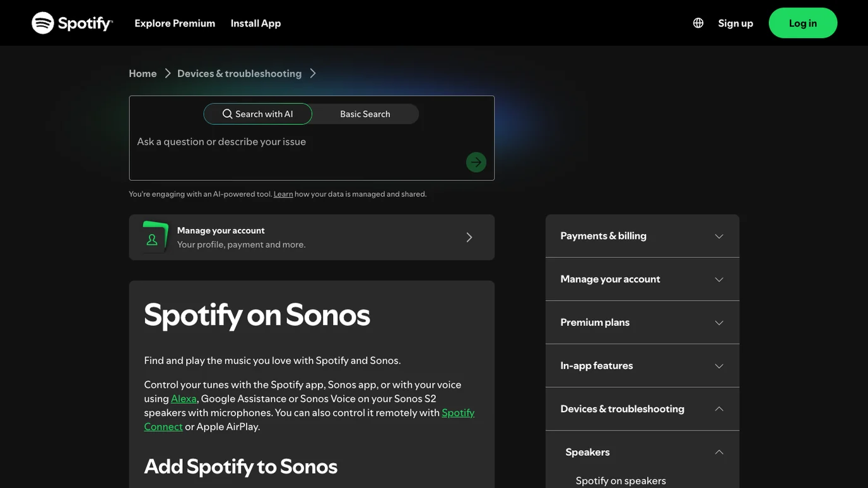The width and height of the screenshot is (868, 488).
Task: Expand Manage your account sidebar section
Action: (x=642, y=279)
